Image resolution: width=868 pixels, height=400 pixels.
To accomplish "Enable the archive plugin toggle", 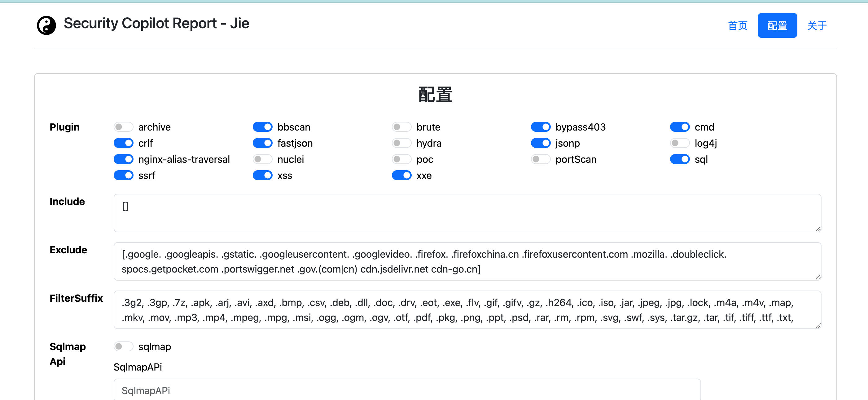I will [x=123, y=127].
